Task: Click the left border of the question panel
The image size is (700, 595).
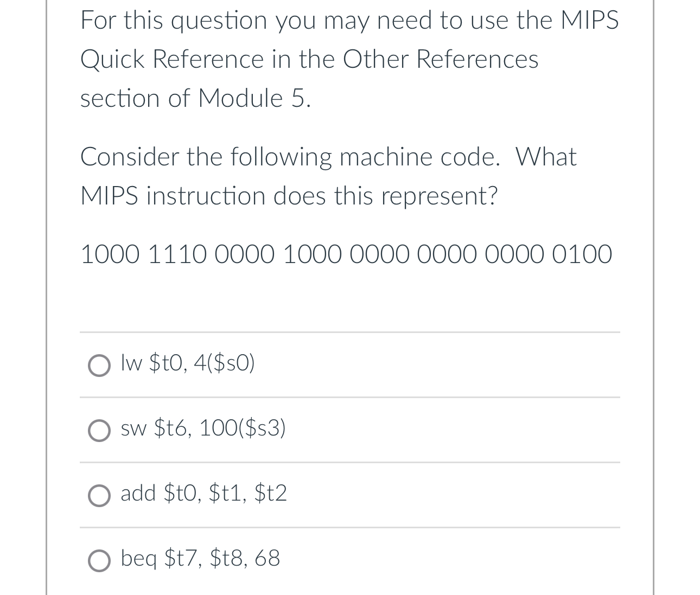Action: 46,298
